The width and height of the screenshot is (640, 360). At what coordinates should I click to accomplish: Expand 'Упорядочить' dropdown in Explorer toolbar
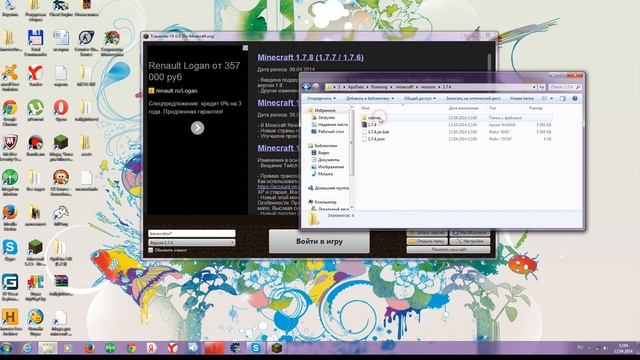click(x=322, y=98)
